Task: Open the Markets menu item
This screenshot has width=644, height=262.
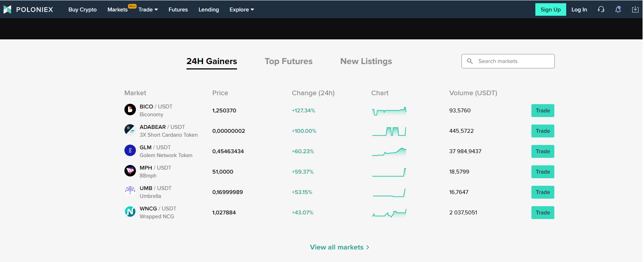Action: tap(118, 10)
